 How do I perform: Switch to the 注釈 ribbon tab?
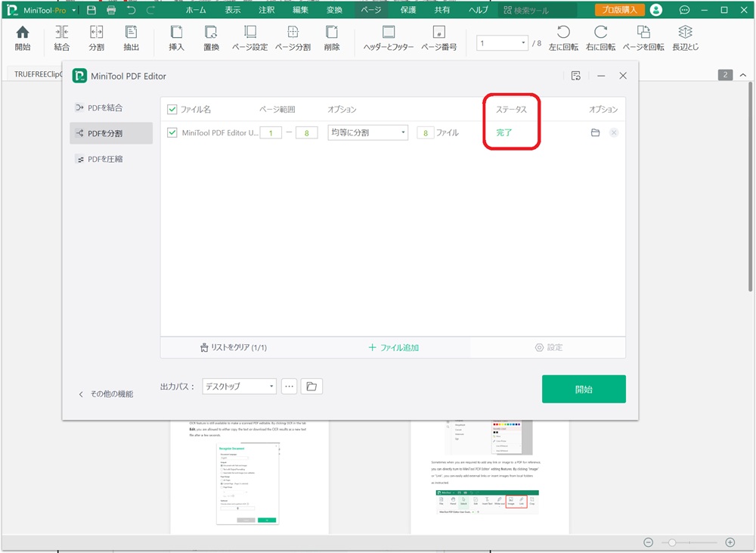(266, 10)
